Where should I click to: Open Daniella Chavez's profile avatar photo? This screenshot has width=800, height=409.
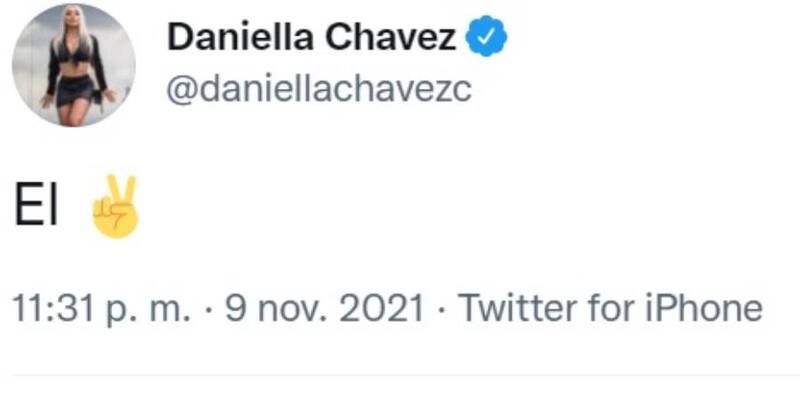pos(74,66)
